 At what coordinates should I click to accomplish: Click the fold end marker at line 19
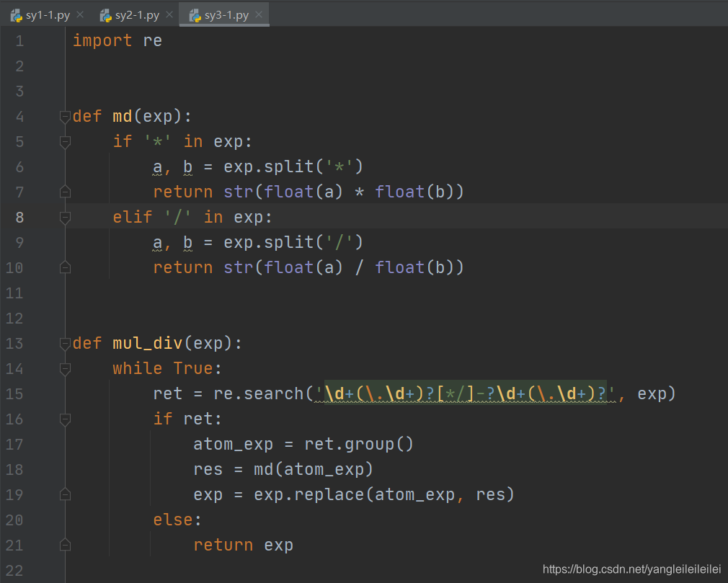tap(65, 495)
